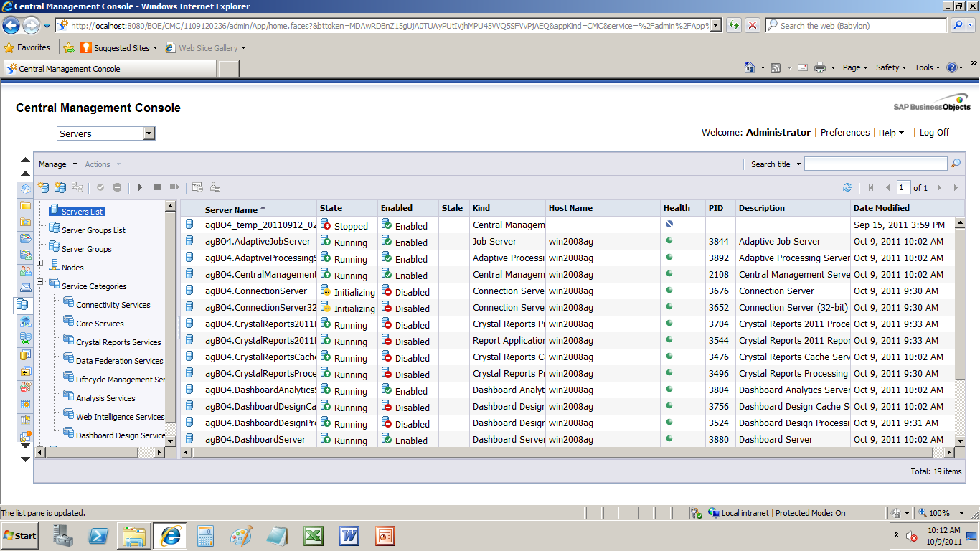Expand the Nodes tree node
Screen dimensions: 980x551
(x=40, y=264)
